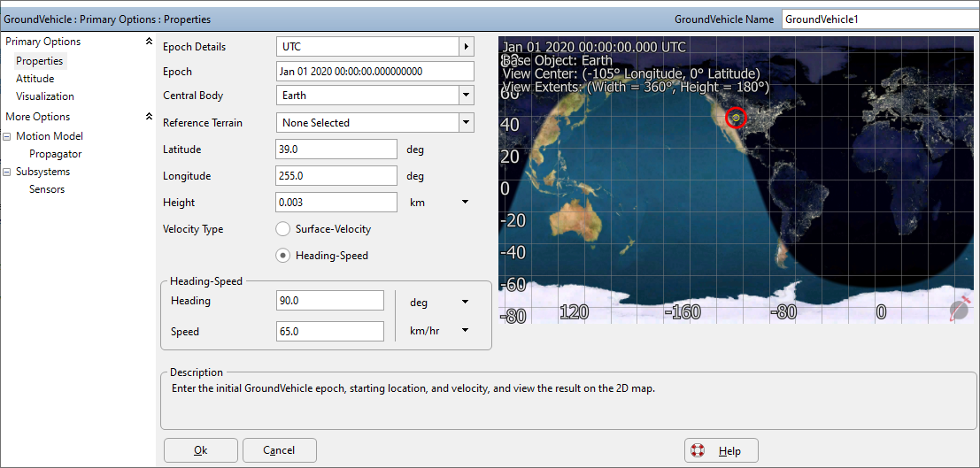980x468 pixels.
Task: Open the Attitude options page
Action: 35,79
